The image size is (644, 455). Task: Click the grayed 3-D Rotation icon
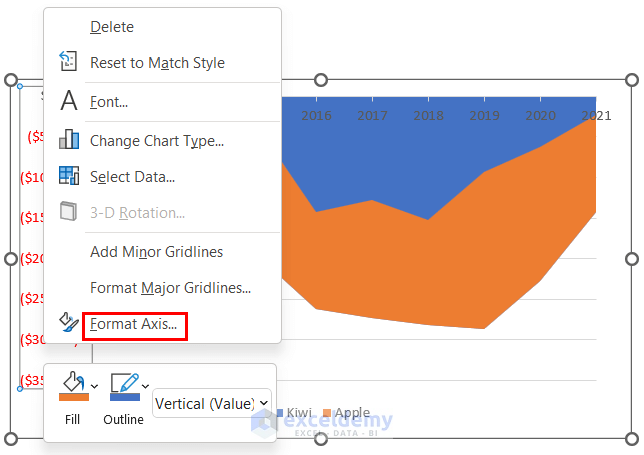point(69,212)
